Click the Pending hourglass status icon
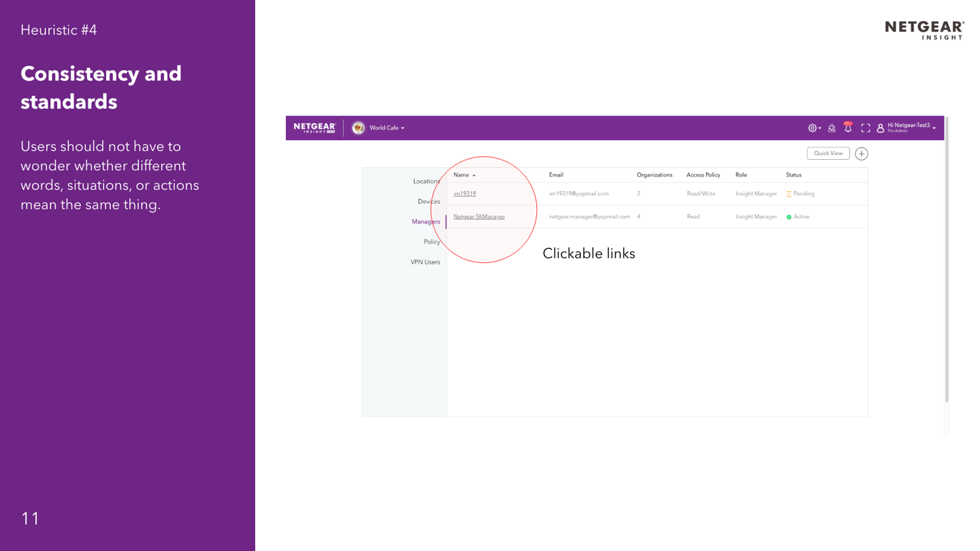 click(x=789, y=194)
